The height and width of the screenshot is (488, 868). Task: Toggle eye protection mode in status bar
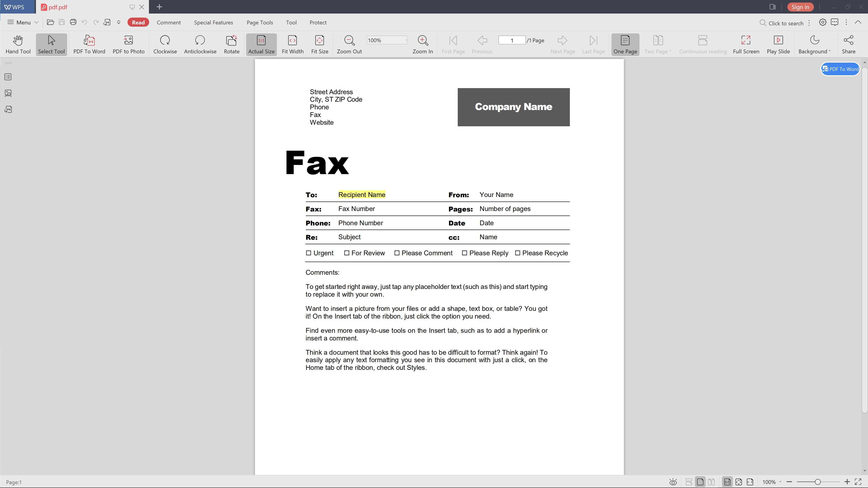[x=673, y=482]
